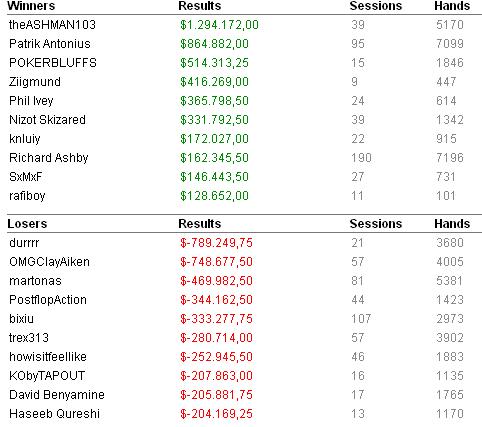This screenshot has height=427, width=482.
Task: Click the martonas player name
Action: pos(35,281)
